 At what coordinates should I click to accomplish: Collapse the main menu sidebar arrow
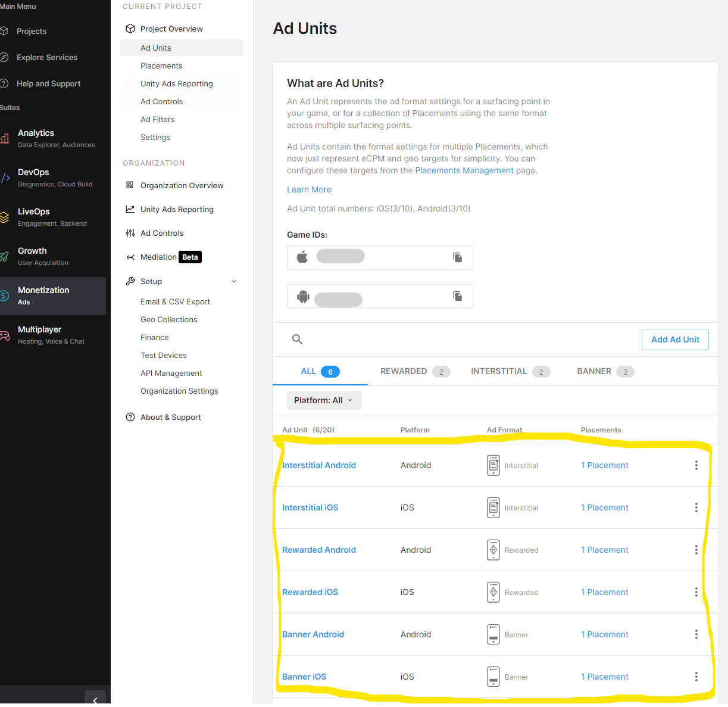95,699
